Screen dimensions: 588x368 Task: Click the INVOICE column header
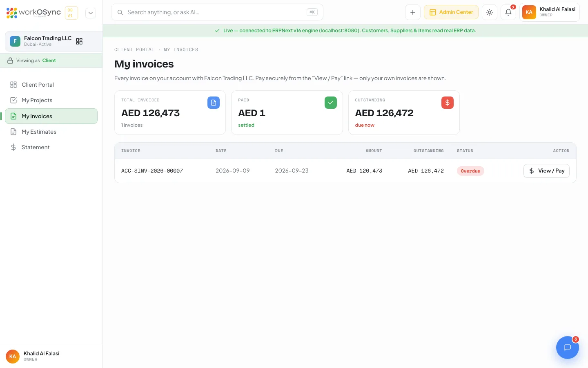[x=131, y=151]
